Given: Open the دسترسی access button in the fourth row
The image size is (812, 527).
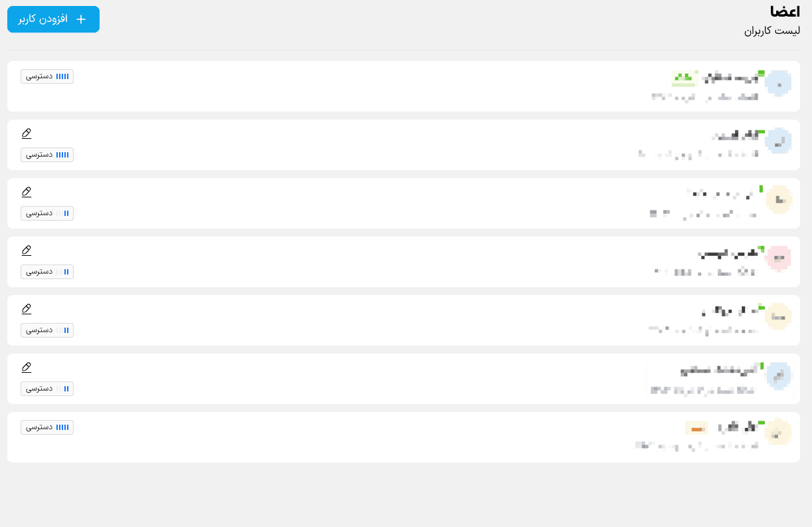Looking at the screenshot, I should (x=47, y=272).
